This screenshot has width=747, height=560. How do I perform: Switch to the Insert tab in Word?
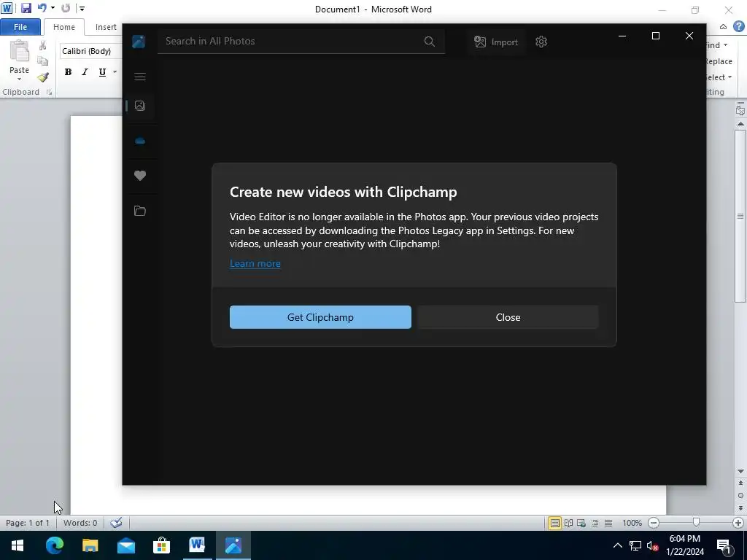[x=106, y=27]
